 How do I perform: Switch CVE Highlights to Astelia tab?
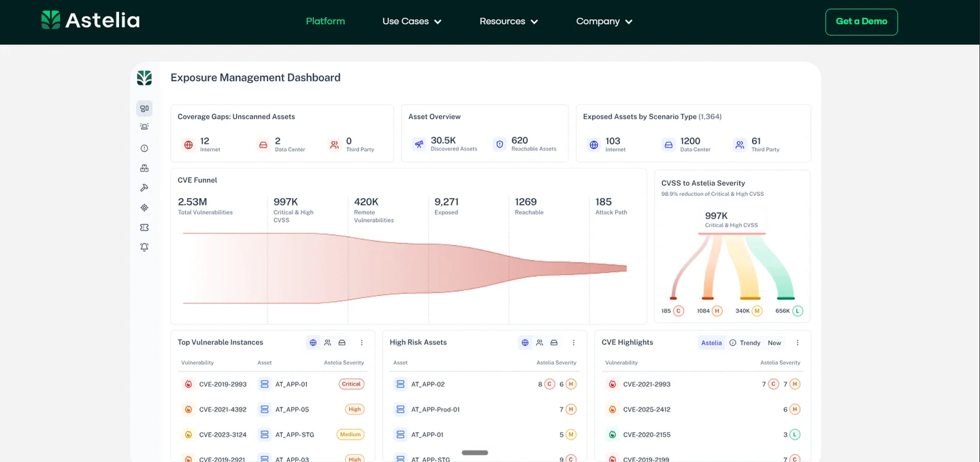pyautogui.click(x=711, y=343)
